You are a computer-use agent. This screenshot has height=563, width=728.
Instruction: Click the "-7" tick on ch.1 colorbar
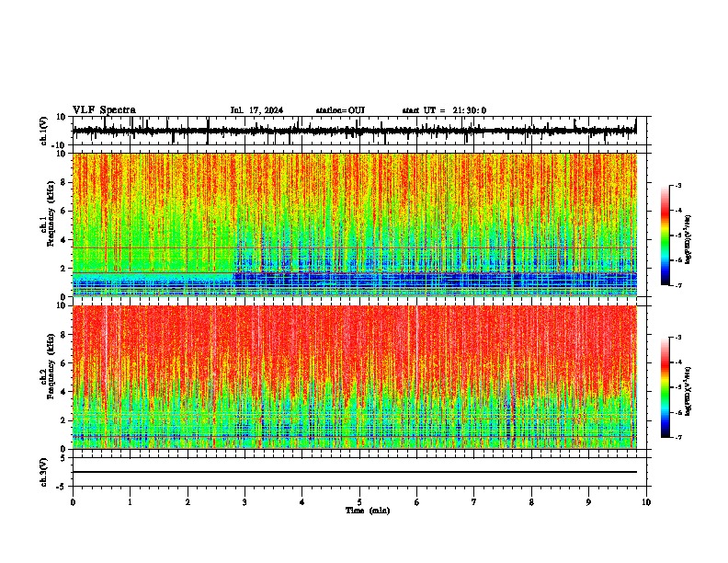677,285
